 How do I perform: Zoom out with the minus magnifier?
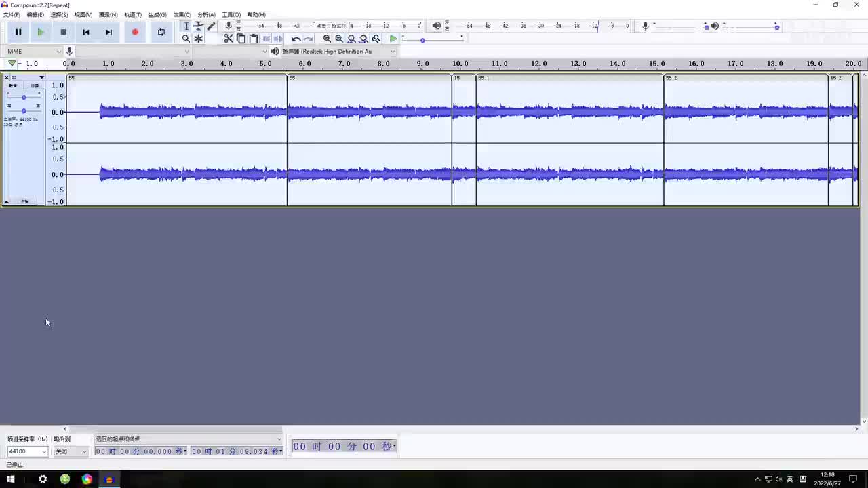point(339,39)
